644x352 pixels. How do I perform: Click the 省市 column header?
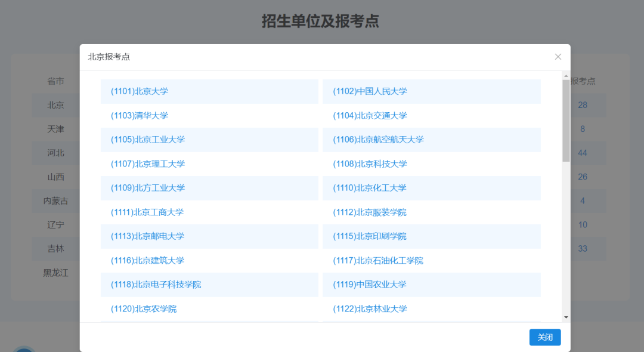pos(55,81)
